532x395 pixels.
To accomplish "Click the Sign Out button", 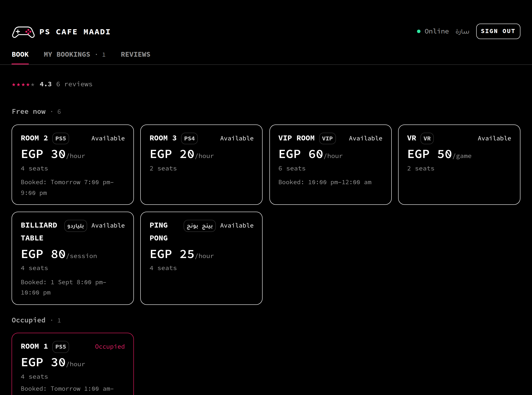I will (498, 31).
